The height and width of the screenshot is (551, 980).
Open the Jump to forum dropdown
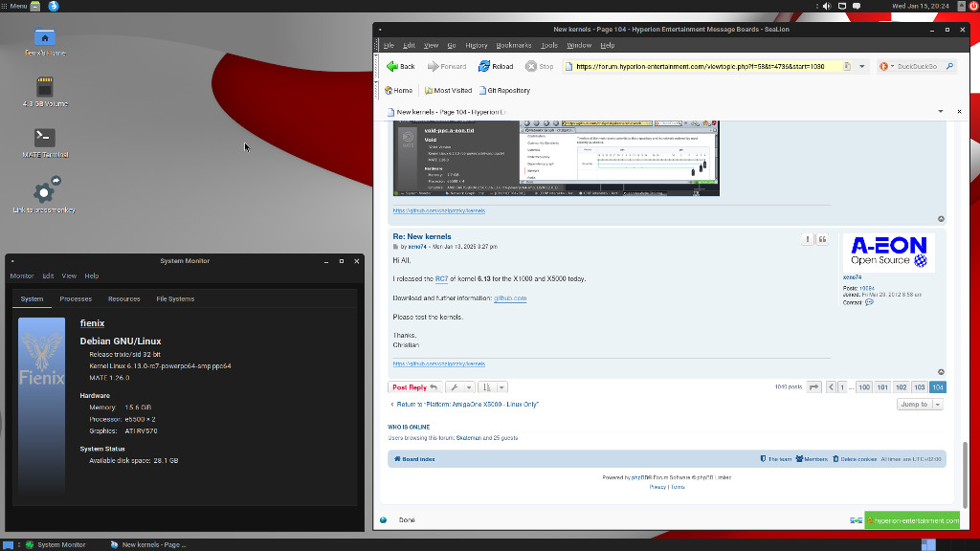(920, 405)
